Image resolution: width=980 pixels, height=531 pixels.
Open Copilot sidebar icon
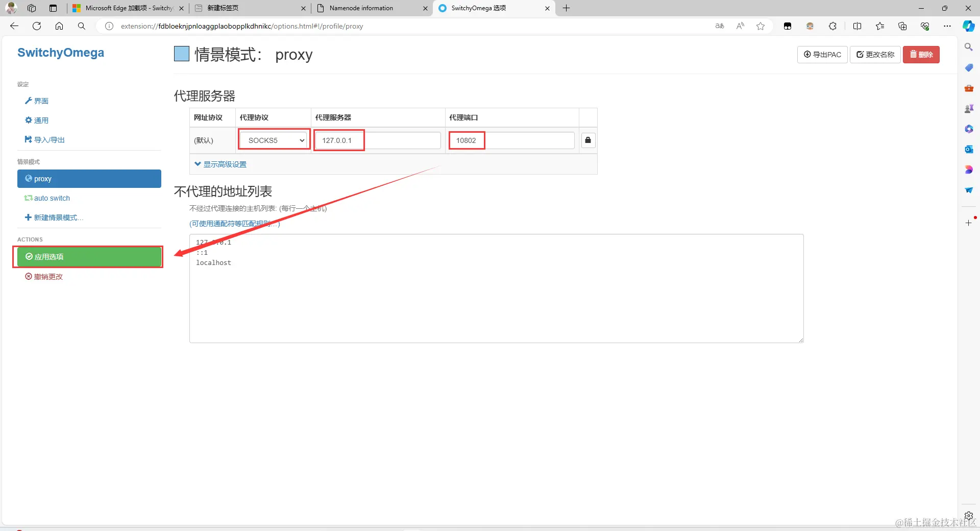(x=968, y=26)
